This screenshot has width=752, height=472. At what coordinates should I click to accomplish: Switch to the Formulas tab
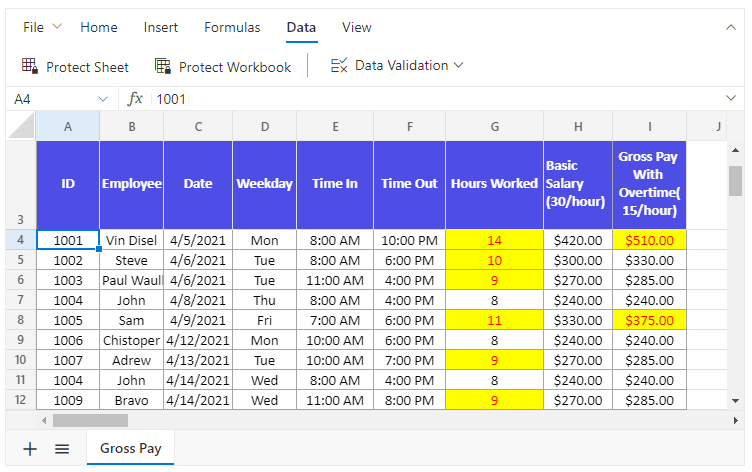click(232, 28)
